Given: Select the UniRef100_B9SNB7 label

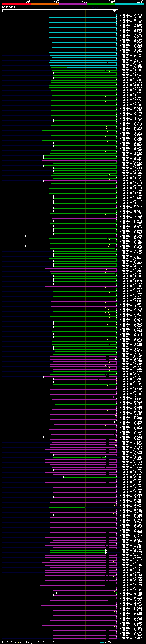Looking at the screenshot, I should click(x=131, y=40).
